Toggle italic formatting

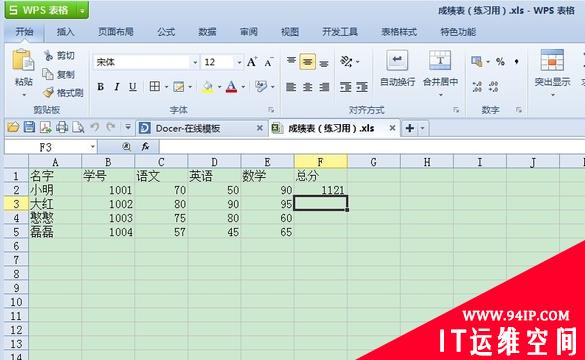tap(117, 87)
